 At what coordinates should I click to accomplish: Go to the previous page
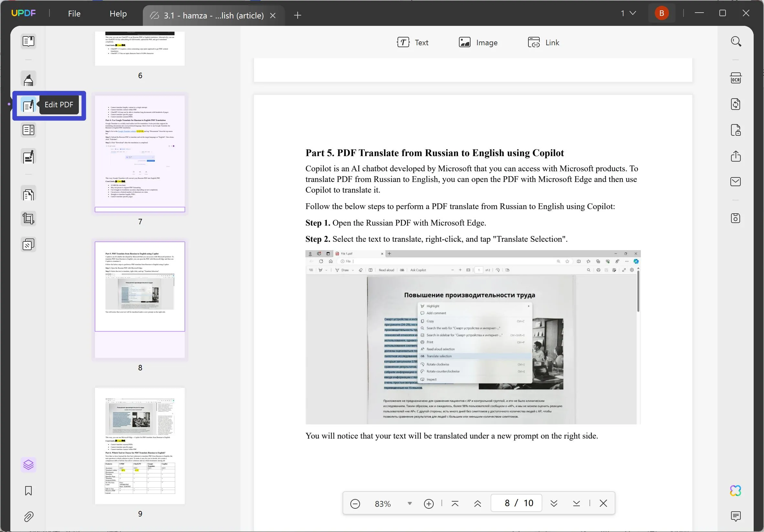point(478,504)
